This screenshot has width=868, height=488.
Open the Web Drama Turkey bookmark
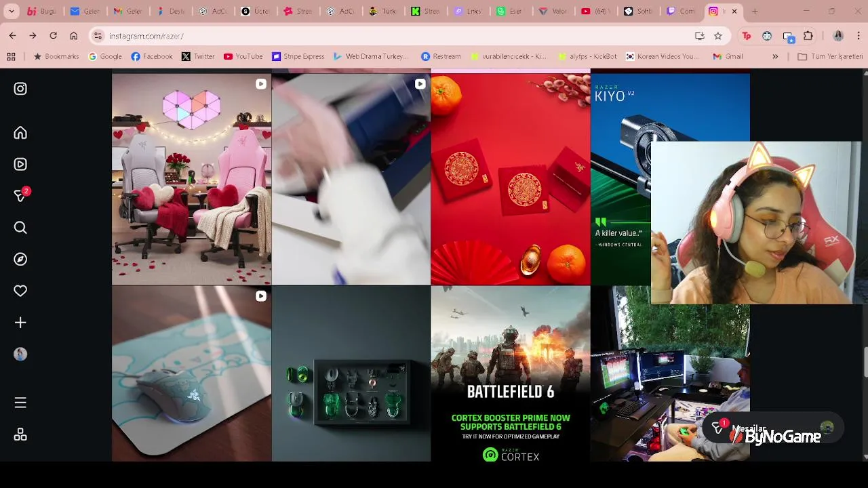371,57
